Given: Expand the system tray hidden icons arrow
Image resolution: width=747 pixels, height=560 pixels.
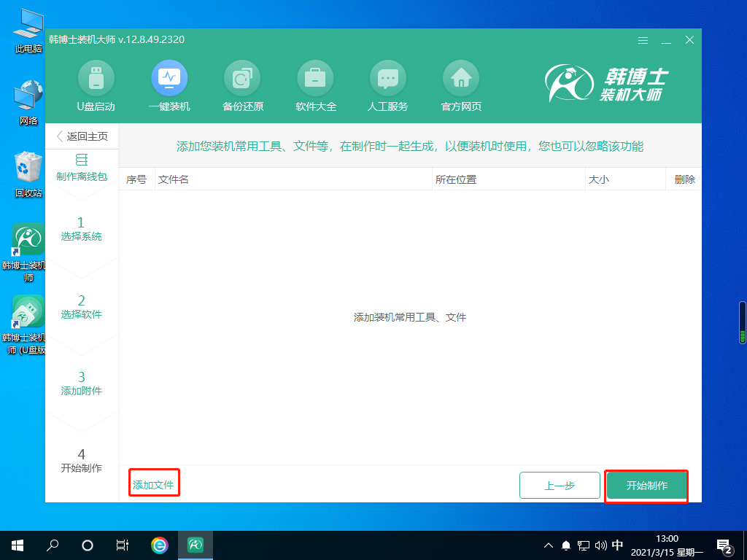Looking at the screenshot, I should [x=549, y=545].
